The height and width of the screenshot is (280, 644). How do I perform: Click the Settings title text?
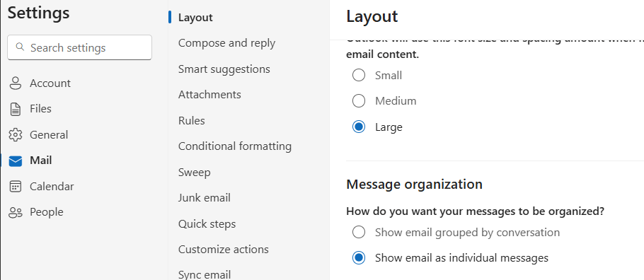pos(39,13)
